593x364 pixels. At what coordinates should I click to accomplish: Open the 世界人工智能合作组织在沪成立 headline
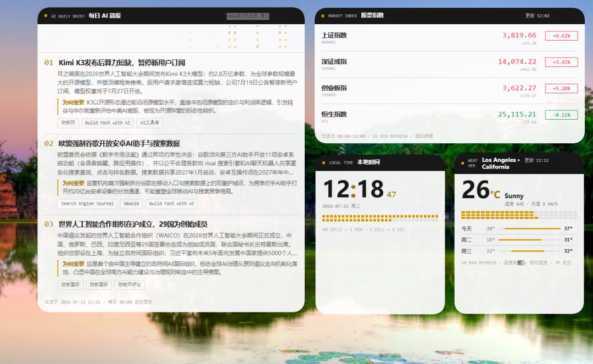(x=133, y=224)
